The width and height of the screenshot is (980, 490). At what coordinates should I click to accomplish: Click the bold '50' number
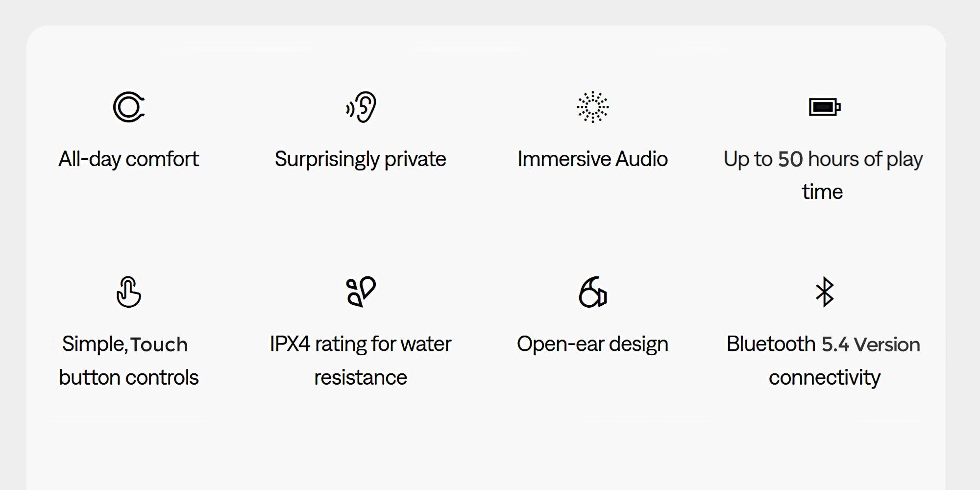click(790, 159)
